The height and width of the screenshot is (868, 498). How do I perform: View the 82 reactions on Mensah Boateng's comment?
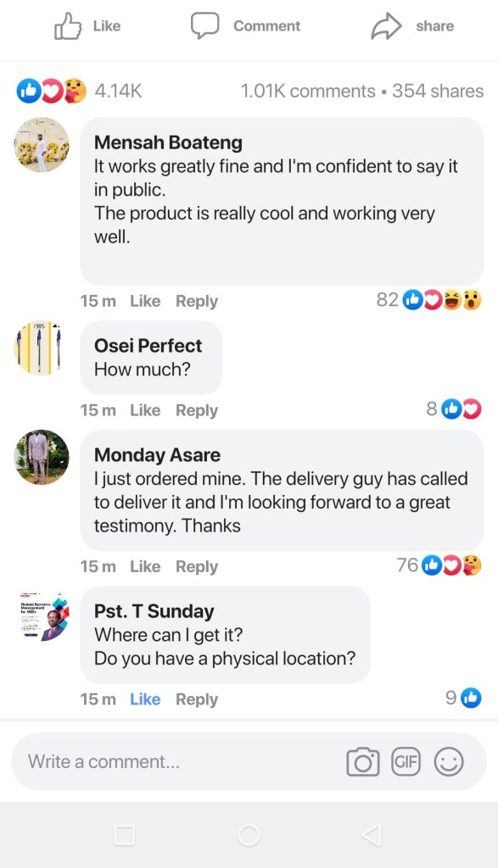coord(429,299)
